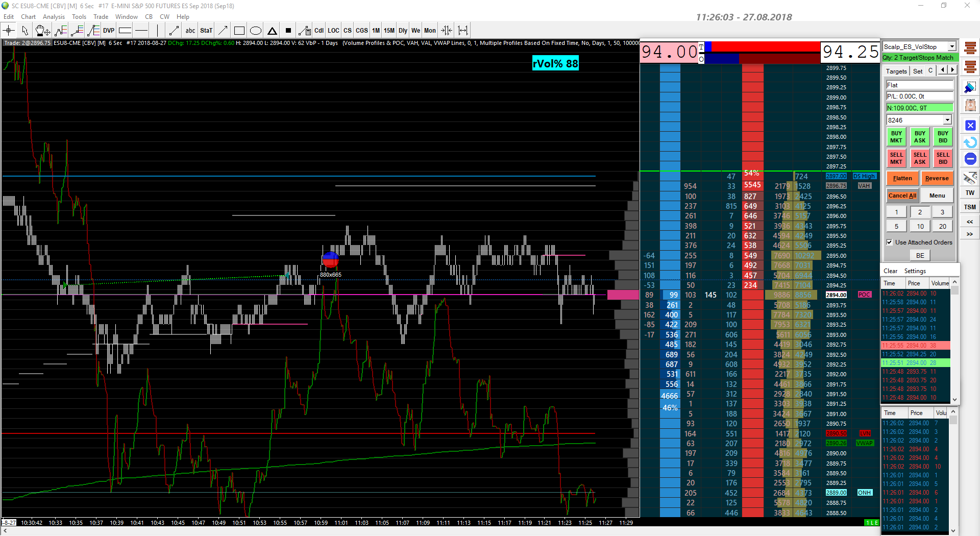Click the trade panel tab scroll right arrow
The image size is (980, 536).
pos(952,70)
